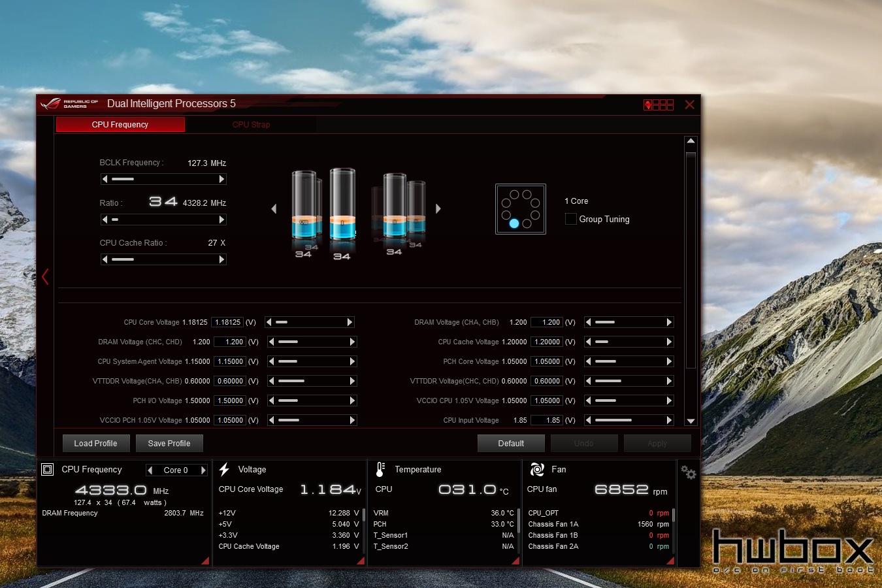The width and height of the screenshot is (882, 588).
Task: Click the Apply button
Action: pos(657,443)
